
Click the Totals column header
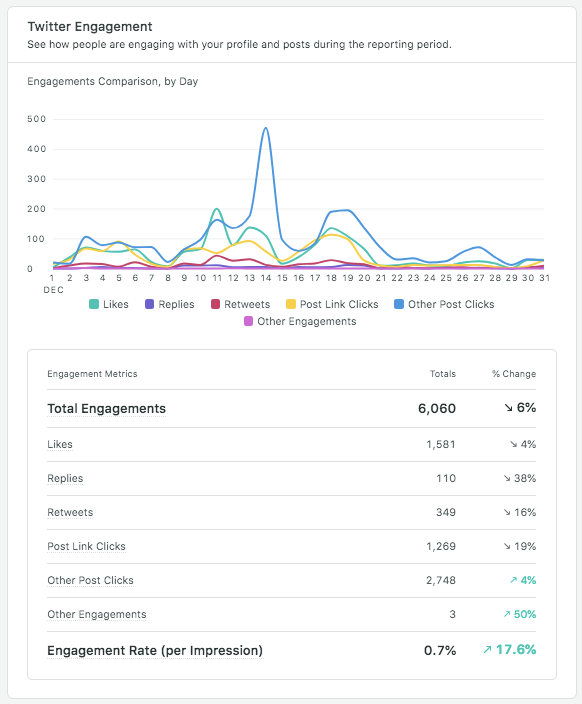pos(442,374)
